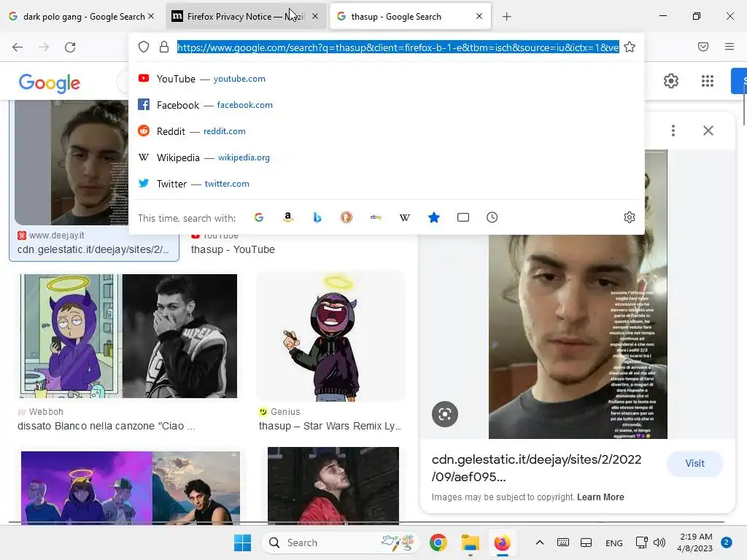
Task: Search history via the clock icon
Action: [492, 217]
